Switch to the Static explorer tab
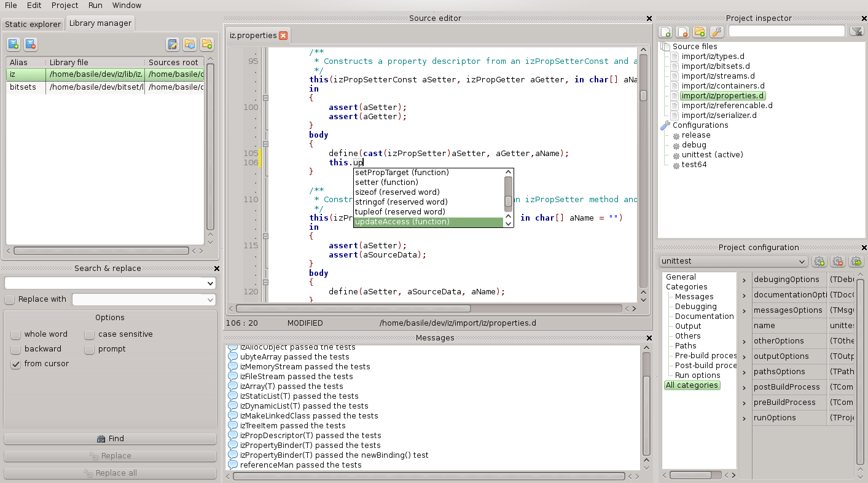This screenshot has height=483, width=868. (33, 24)
